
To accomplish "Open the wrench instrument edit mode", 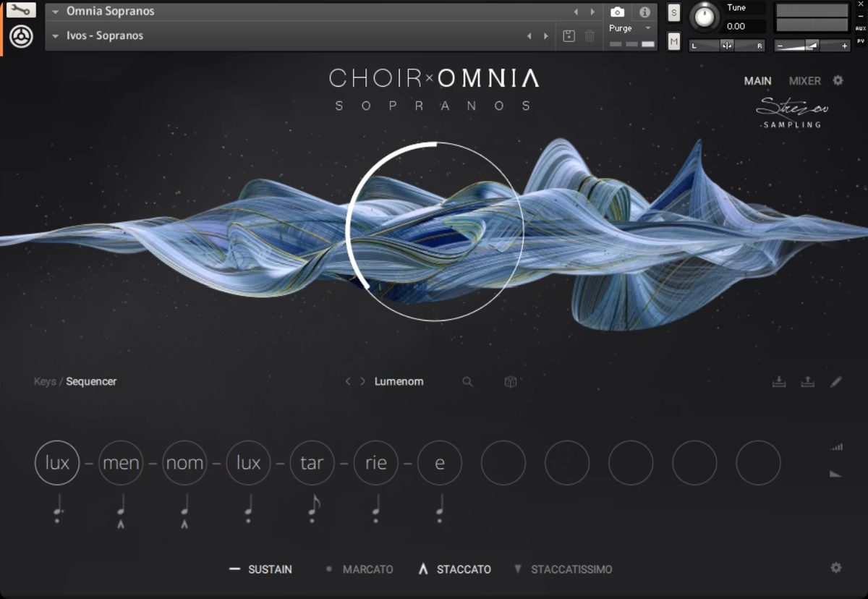I will [x=21, y=10].
